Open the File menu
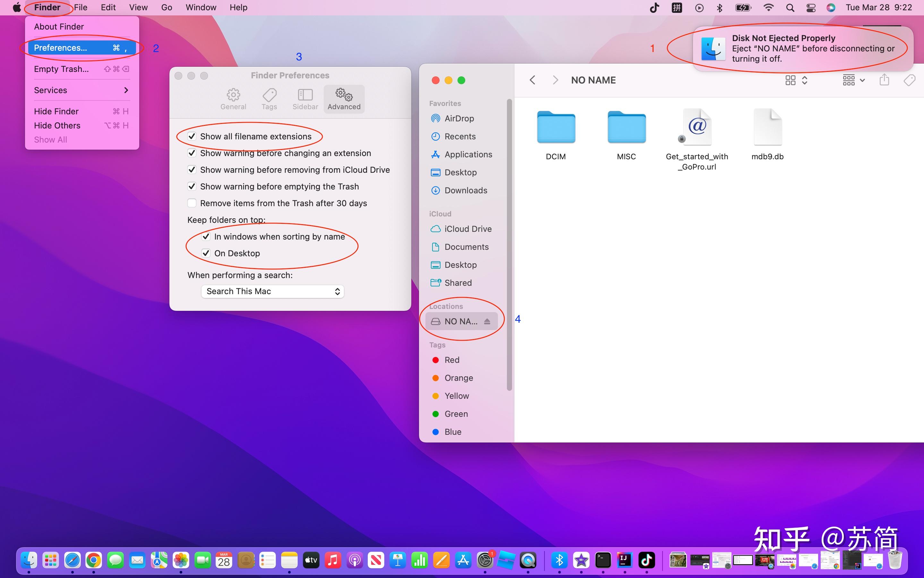 pyautogui.click(x=81, y=8)
